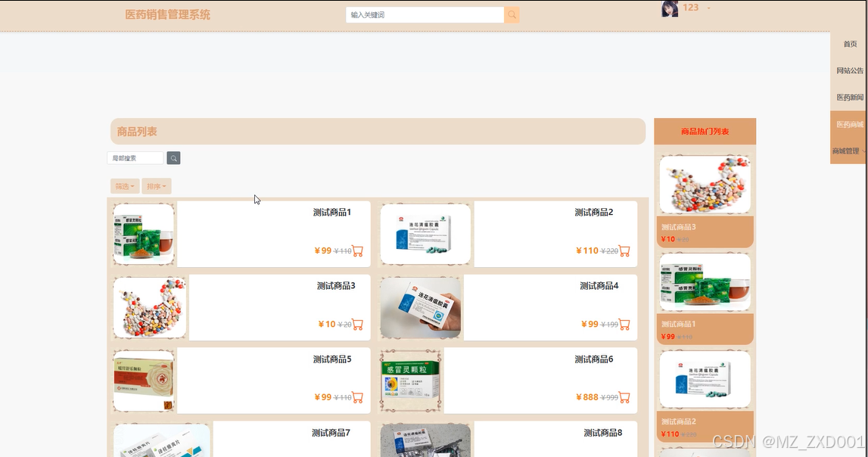This screenshot has width=868, height=457.
Task: Open the 测试商品8 product title link
Action: [603, 434]
